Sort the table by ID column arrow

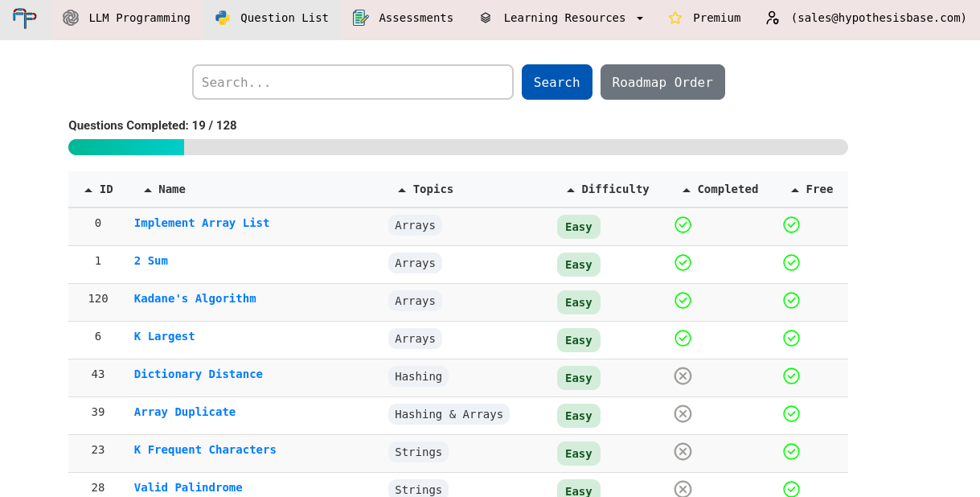click(x=88, y=190)
